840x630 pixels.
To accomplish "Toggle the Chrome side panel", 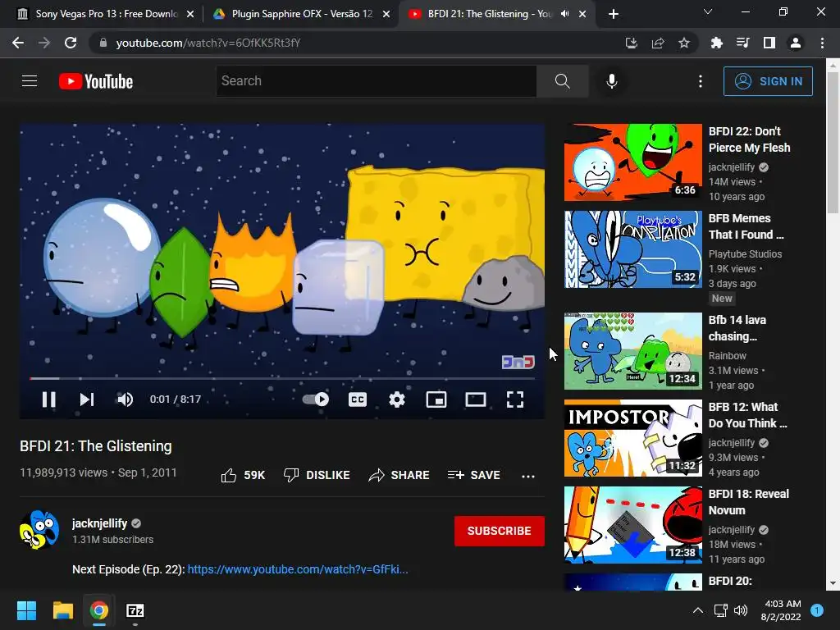I will pyautogui.click(x=769, y=43).
